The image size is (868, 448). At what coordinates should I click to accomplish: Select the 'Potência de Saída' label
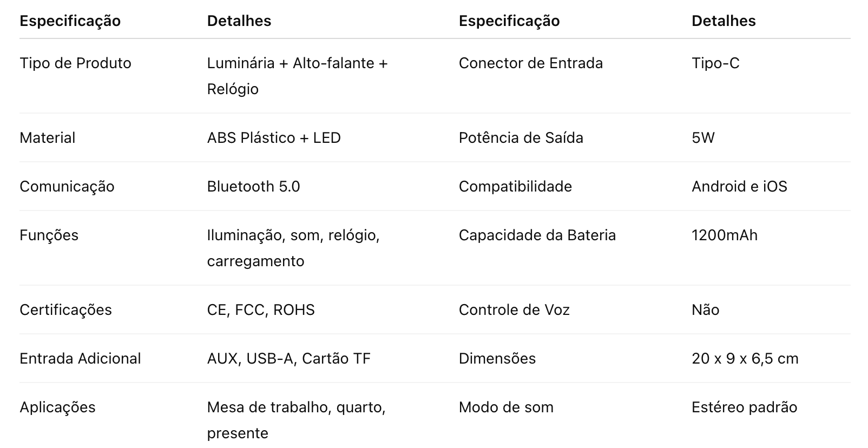point(521,138)
